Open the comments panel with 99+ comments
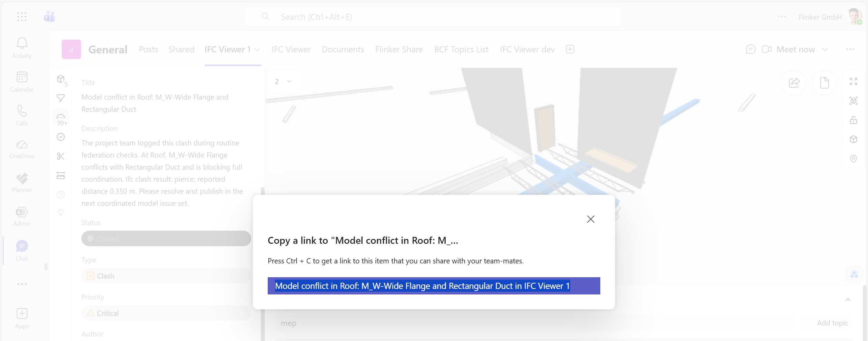The height and width of the screenshot is (341, 868). pos(61,117)
